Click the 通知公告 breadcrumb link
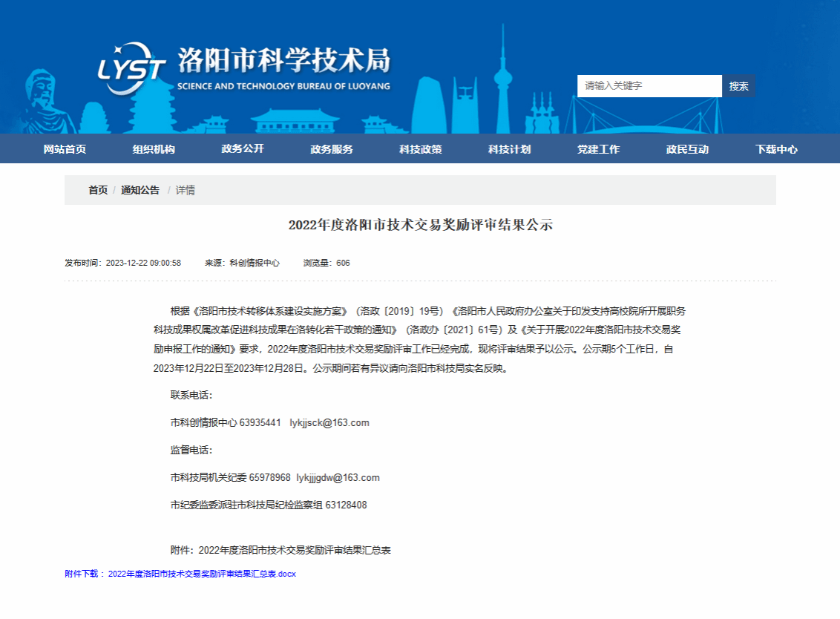 (x=140, y=190)
